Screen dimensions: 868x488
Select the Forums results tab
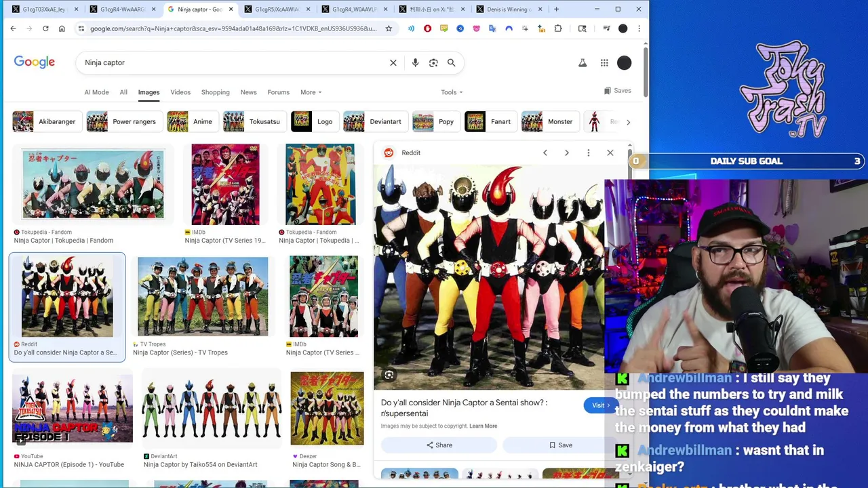point(278,92)
